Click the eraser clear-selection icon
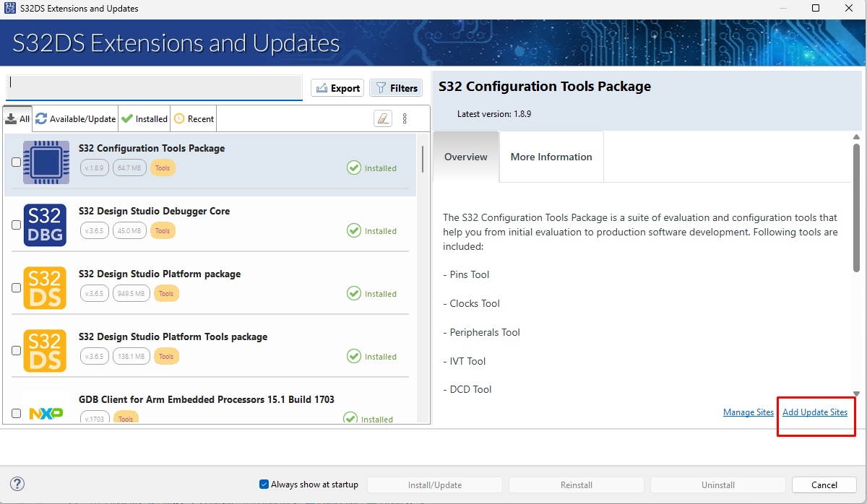 tap(383, 118)
